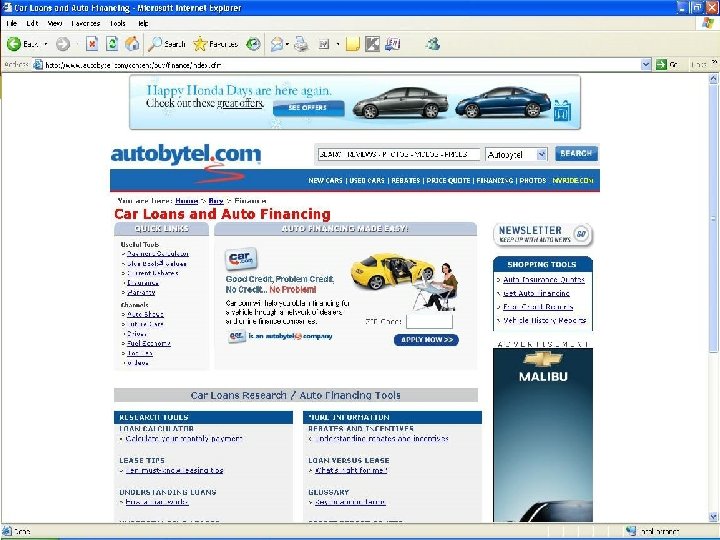Open the Autobytel search scope dropdown
Viewport: 720px width, 540px height.
click(x=542, y=154)
